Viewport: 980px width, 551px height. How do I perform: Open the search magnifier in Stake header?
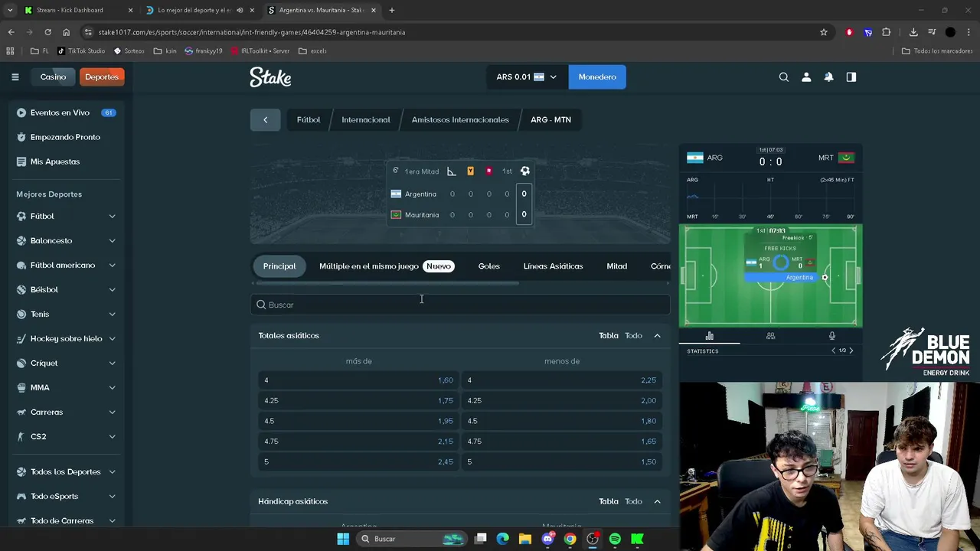coord(783,77)
